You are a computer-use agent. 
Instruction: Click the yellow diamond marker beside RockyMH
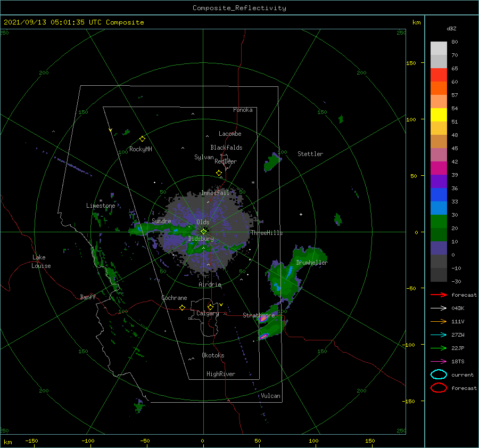142,139
